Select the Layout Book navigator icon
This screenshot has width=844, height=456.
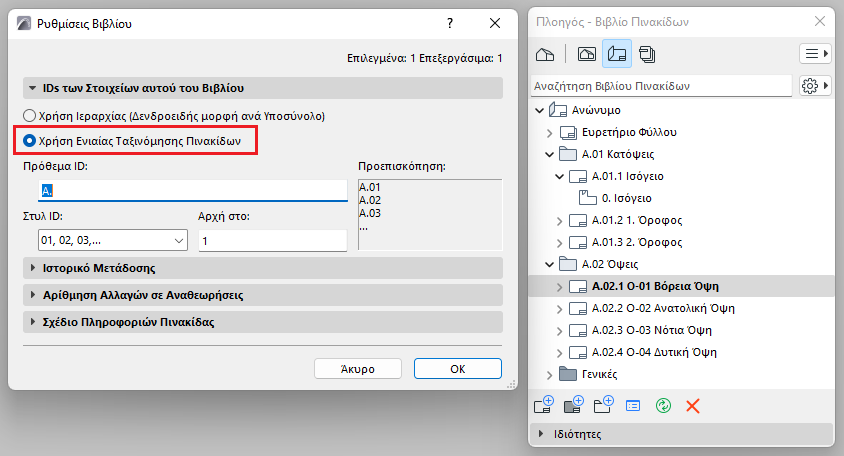click(617, 54)
